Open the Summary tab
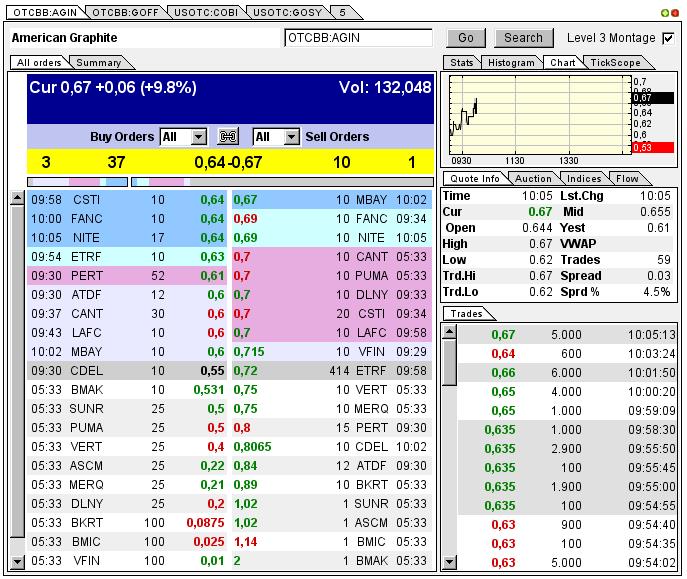Image resolution: width=687 pixels, height=579 pixels. tap(98, 63)
